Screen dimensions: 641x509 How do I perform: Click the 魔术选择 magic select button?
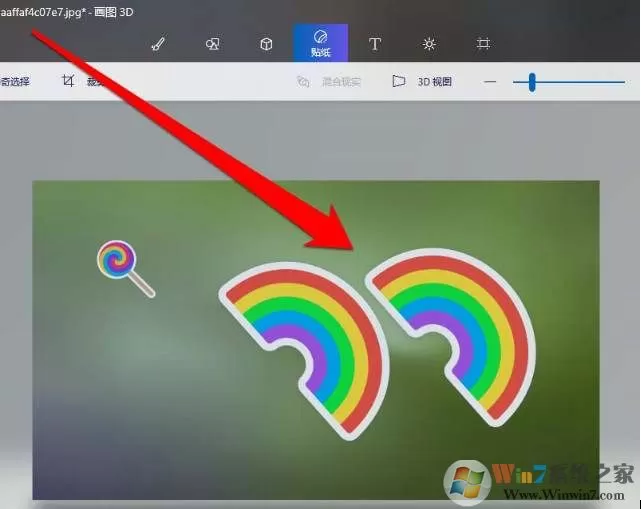point(15,81)
